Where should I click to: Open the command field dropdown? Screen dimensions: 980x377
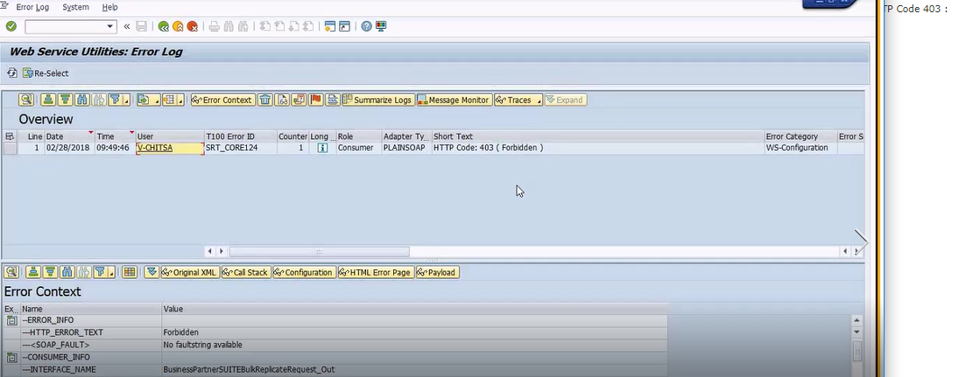coord(110,26)
